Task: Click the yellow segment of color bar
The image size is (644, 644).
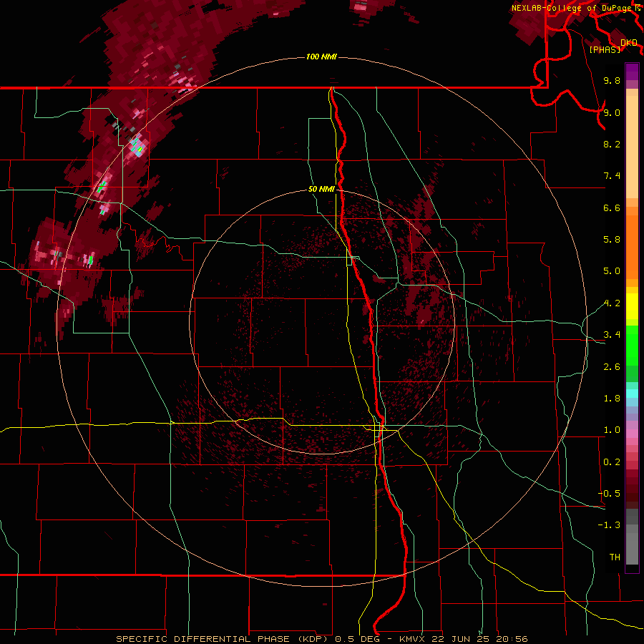Action: [632, 306]
